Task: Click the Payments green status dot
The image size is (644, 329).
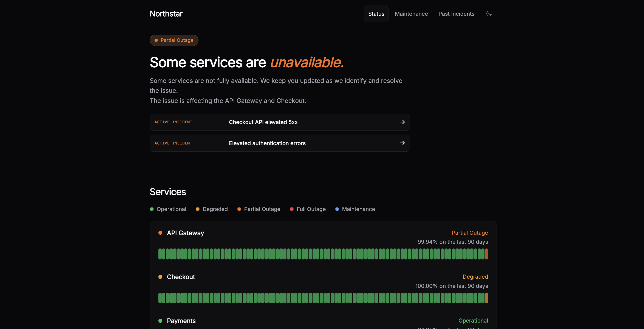Action: point(160,321)
